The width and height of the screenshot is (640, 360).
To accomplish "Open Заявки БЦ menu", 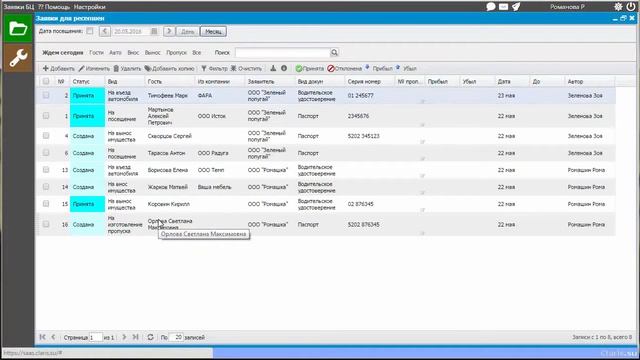I will click(x=18, y=7).
